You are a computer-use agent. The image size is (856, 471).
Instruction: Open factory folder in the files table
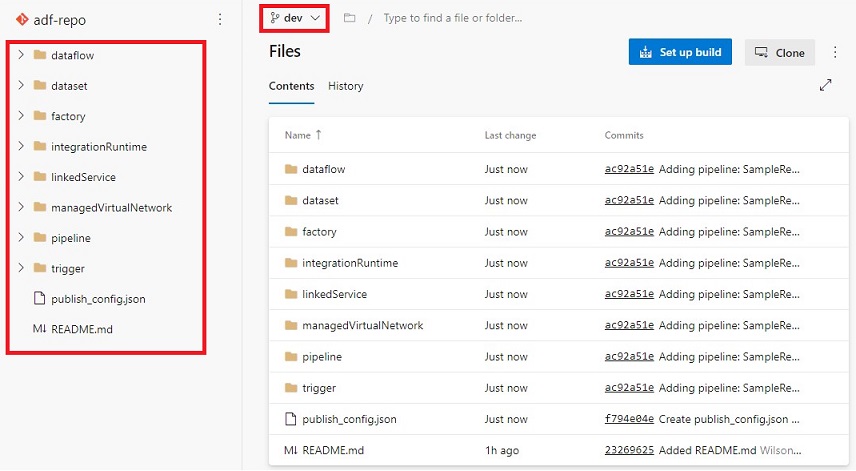click(319, 232)
